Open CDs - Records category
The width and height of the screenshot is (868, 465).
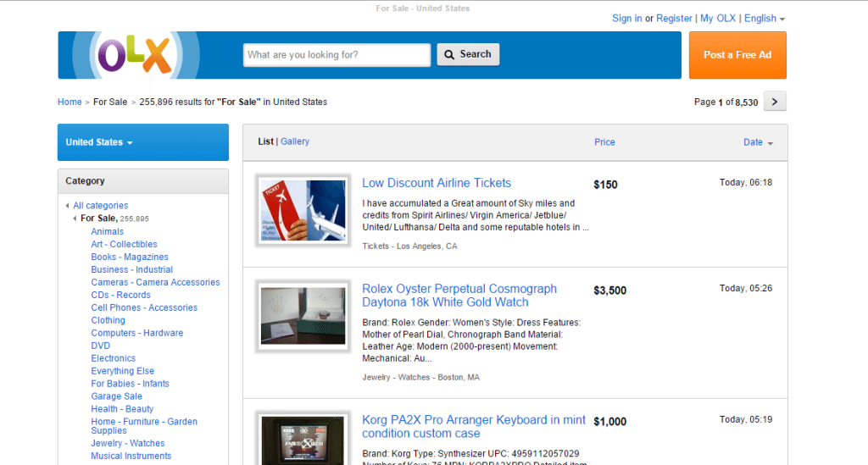tap(120, 296)
